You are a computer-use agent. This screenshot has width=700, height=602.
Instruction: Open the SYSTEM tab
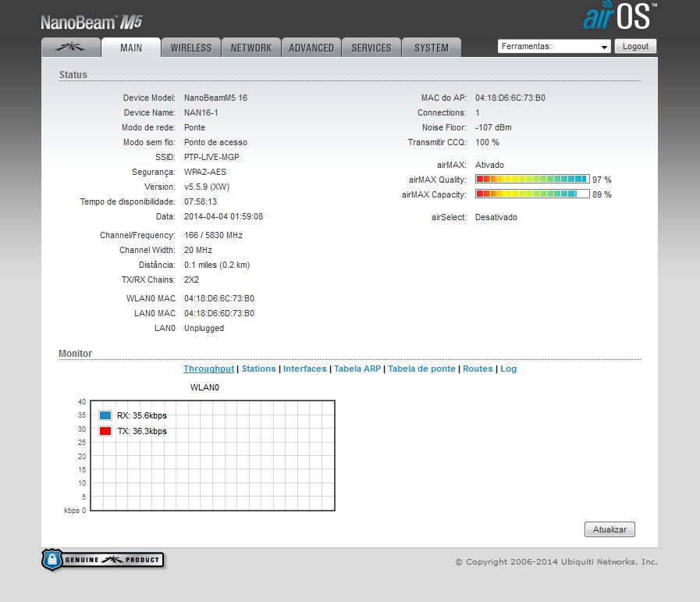pos(432,48)
